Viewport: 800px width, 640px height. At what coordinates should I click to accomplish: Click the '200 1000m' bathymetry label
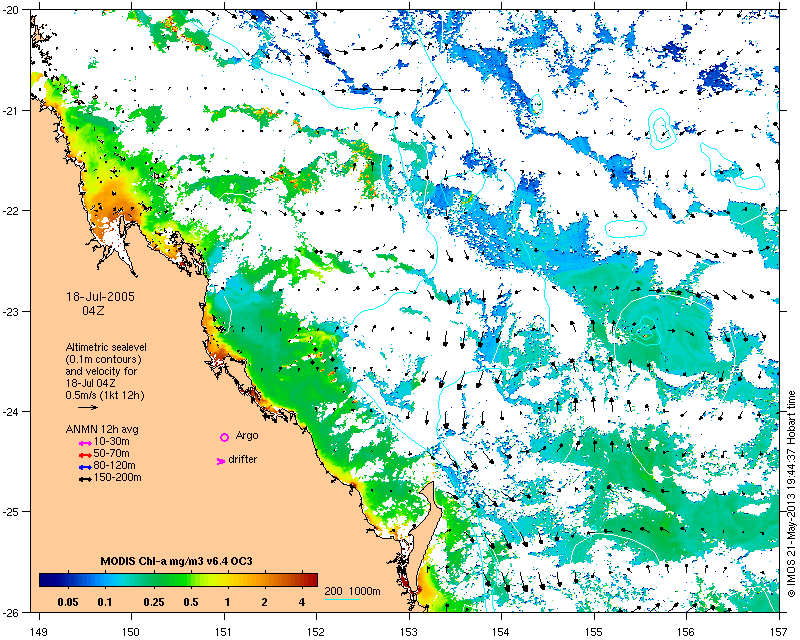[353, 591]
